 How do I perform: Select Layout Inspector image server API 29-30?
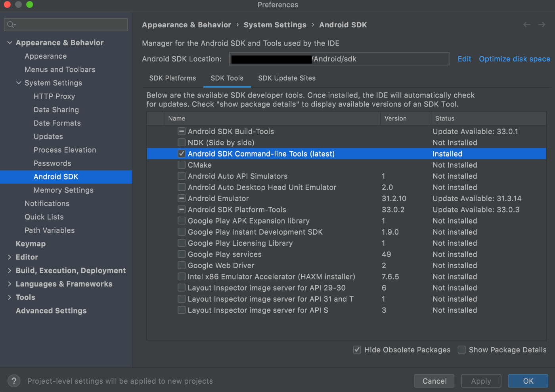click(346, 288)
